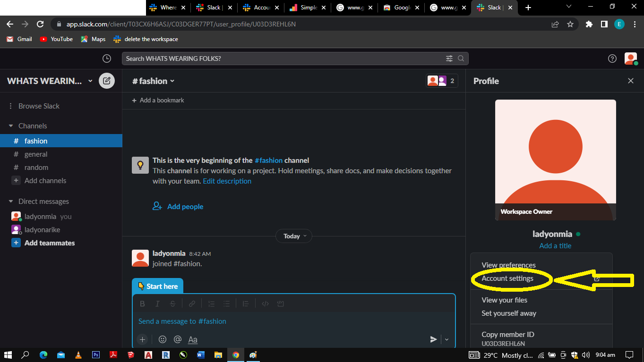Open the #fashion channel details dropdown
Viewport: 644px width, 362px height.
[x=153, y=81]
